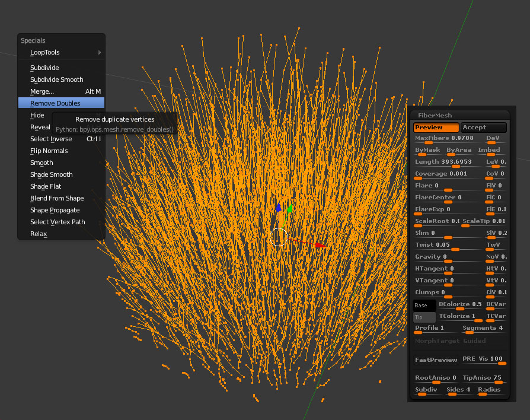Screen dimensions: 530x420
Task: Collapse the FiberMesh panel header
Action: [x=435, y=115]
